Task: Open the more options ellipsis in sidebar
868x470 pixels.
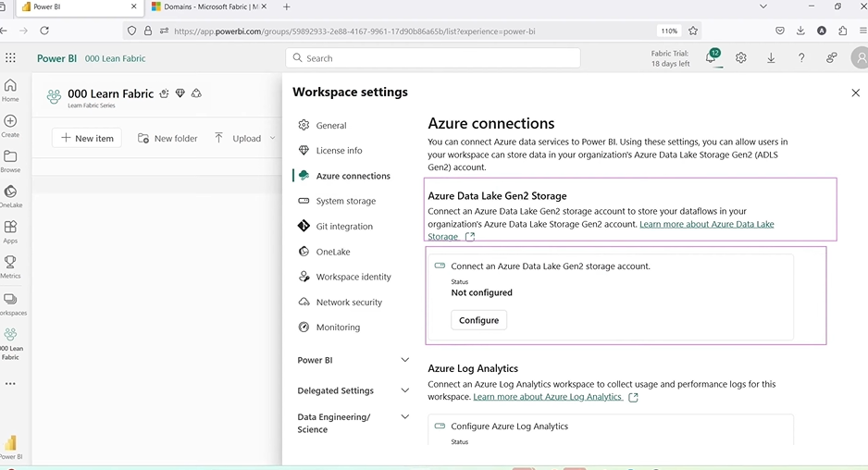Action: [10, 384]
